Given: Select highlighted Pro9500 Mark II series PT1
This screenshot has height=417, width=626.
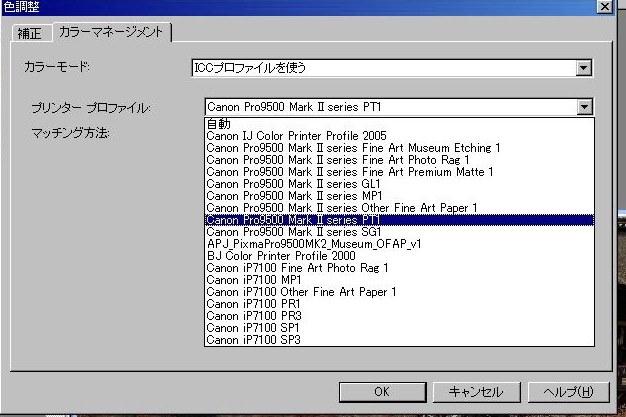Looking at the screenshot, I should (x=399, y=220).
